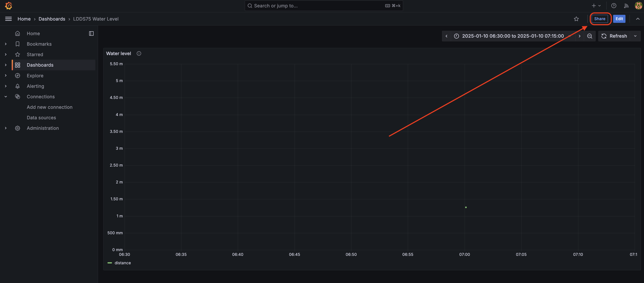644x283 pixels.
Task: Undock the sidebar with the panel toggle
Action: click(91, 33)
